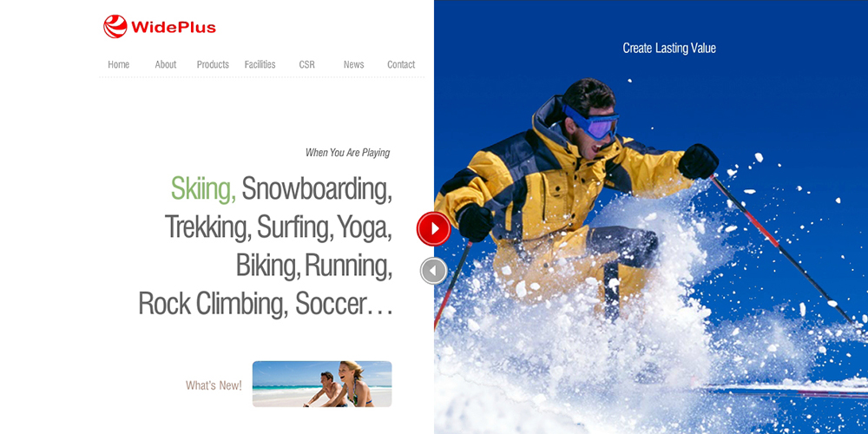Click the Soccer… headline text
Screen dimensions: 868x434
(344, 303)
